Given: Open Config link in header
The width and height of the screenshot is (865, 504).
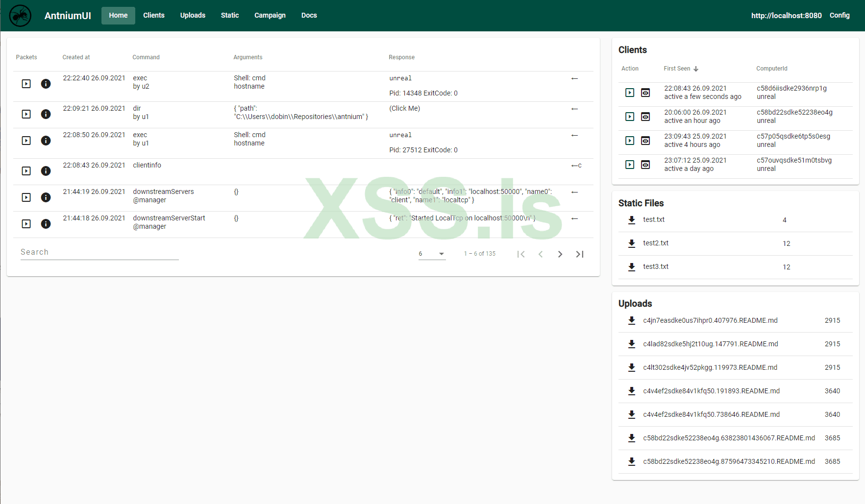Looking at the screenshot, I should pyautogui.click(x=839, y=16).
